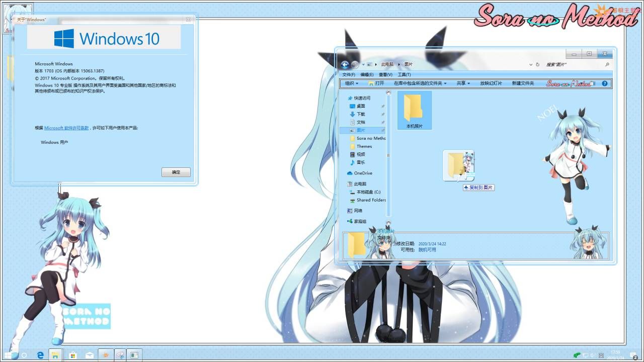
Task: Open 下载 under quick access
Action: (x=357, y=114)
